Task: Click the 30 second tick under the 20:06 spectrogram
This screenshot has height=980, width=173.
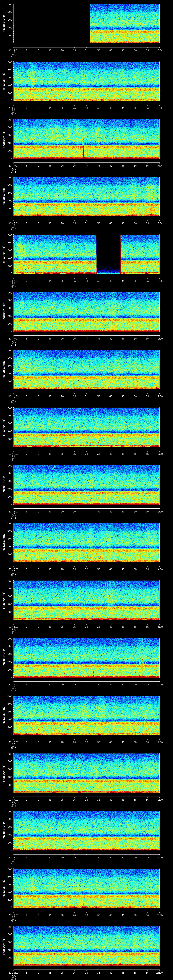Action: [86, 166]
